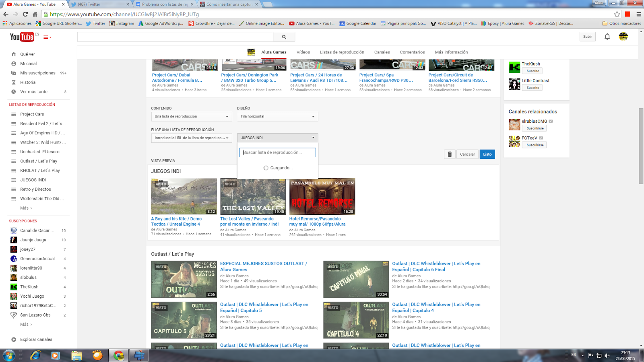Open Mis suscripciones in the sidebar
644x362 pixels.
tap(38, 73)
